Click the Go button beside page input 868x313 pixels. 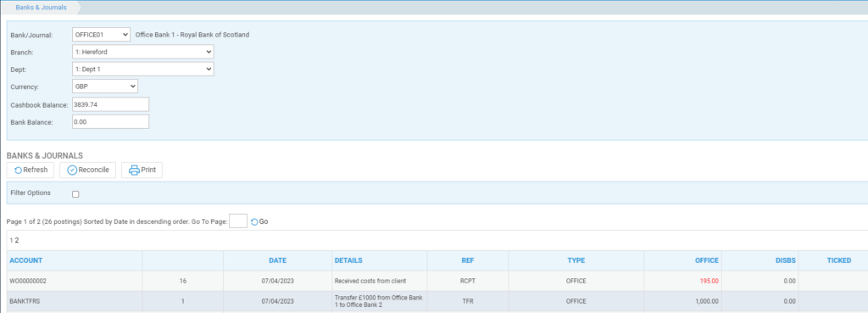click(x=259, y=221)
